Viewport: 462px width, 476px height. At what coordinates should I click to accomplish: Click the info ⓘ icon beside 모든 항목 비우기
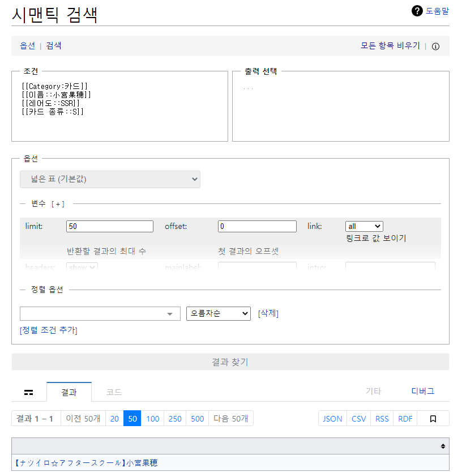tap(435, 47)
